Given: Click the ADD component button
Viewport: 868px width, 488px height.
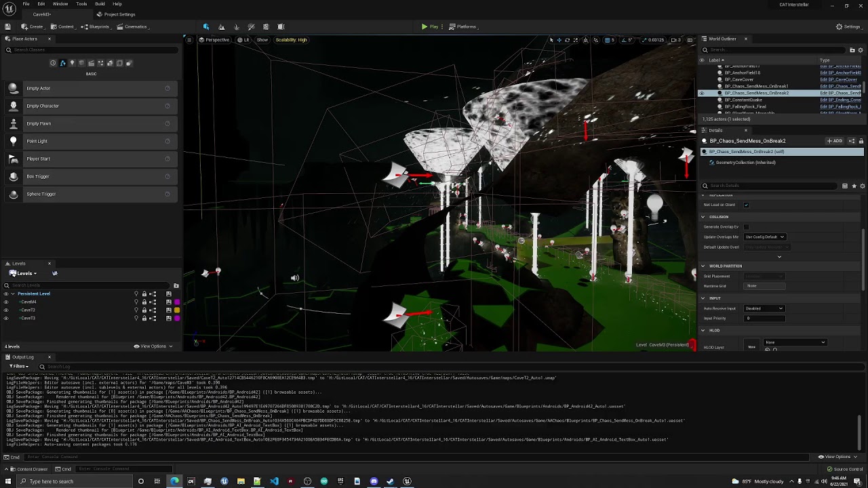Looking at the screenshot, I should pos(834,141).
